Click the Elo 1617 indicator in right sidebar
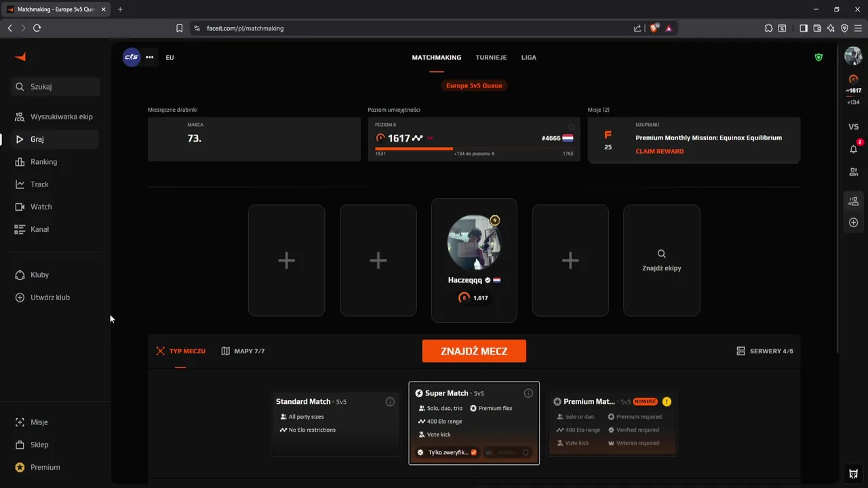Viewport: 868px width, 488px height. (853, 85)
